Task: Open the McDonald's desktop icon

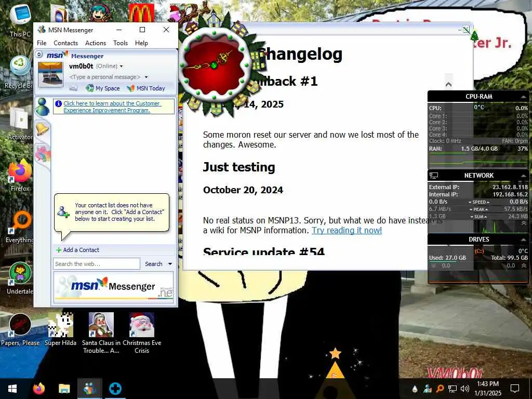Action: tap(141, 13)
